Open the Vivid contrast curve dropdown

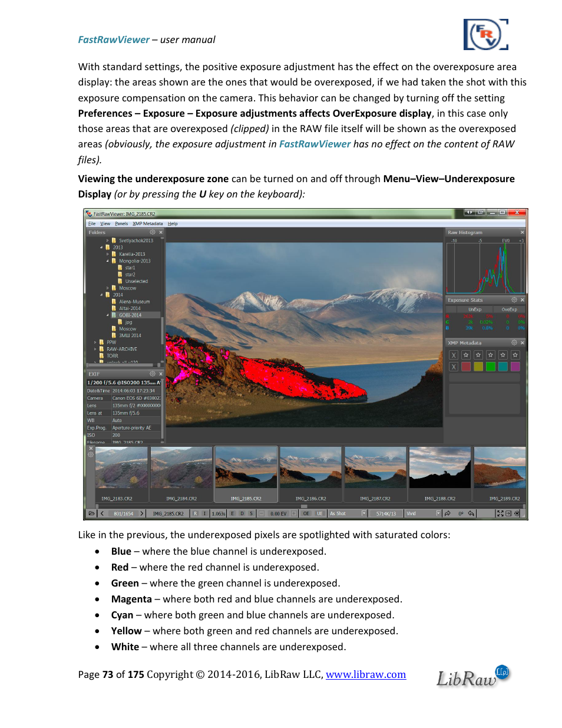(423, 513)
